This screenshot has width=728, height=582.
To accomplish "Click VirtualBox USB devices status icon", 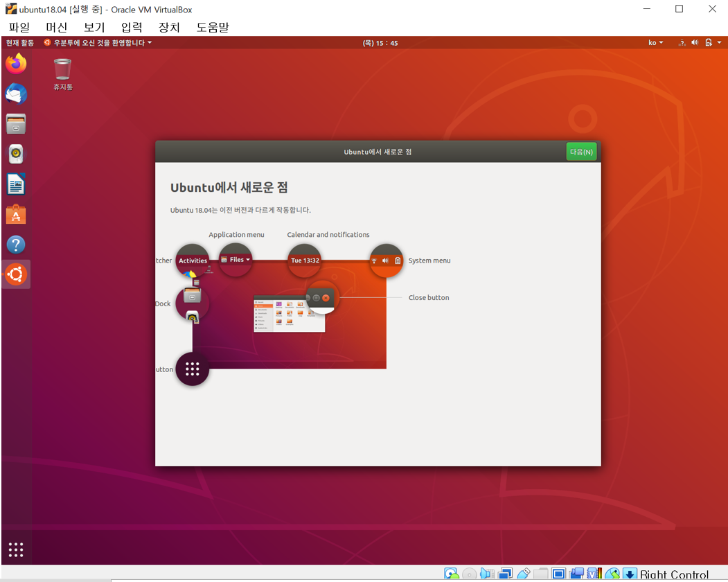I will coord(523,574).
